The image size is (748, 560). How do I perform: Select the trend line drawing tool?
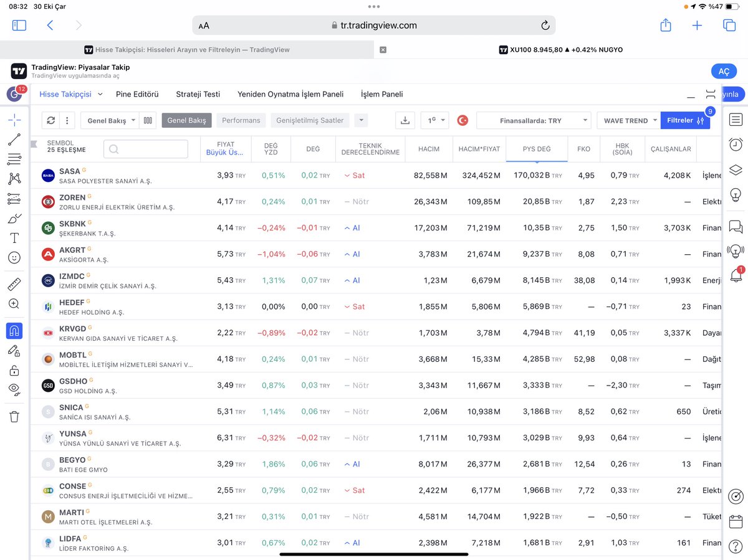(x=14, y=140)
